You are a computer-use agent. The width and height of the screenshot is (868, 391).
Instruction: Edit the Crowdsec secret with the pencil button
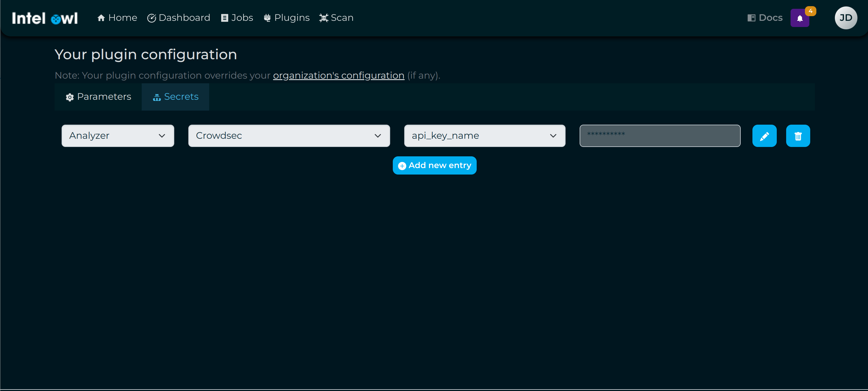764,136
